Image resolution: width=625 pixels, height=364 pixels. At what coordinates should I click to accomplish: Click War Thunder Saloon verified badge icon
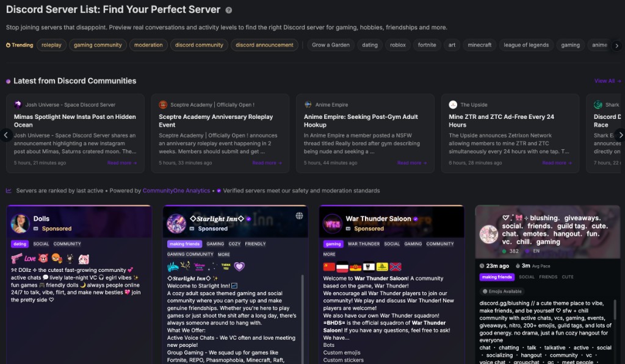(x=415, y=219)
